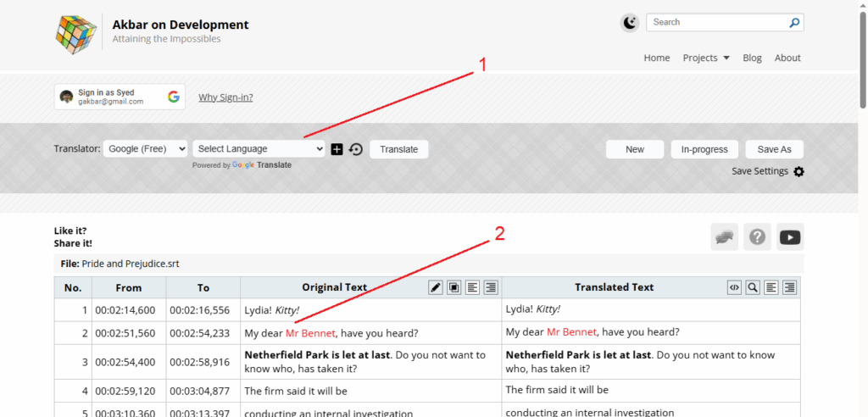
Task: Go to the Blog menu item
Action: (x=752, y=58)
